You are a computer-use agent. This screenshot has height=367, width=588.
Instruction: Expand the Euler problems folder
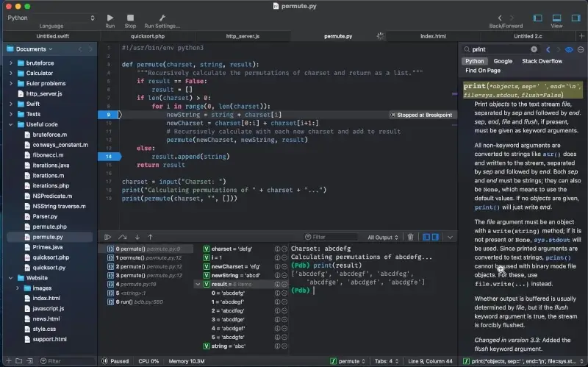[x=11, y=84]
